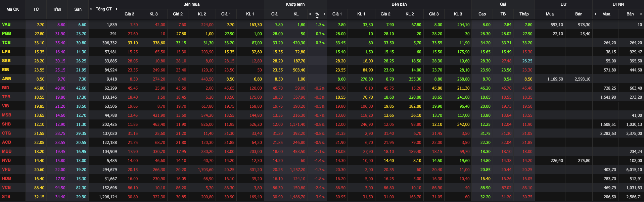This screenshot has width=644, height=202.
Task: Click the Bên bán group header
Action: point(399,4)
